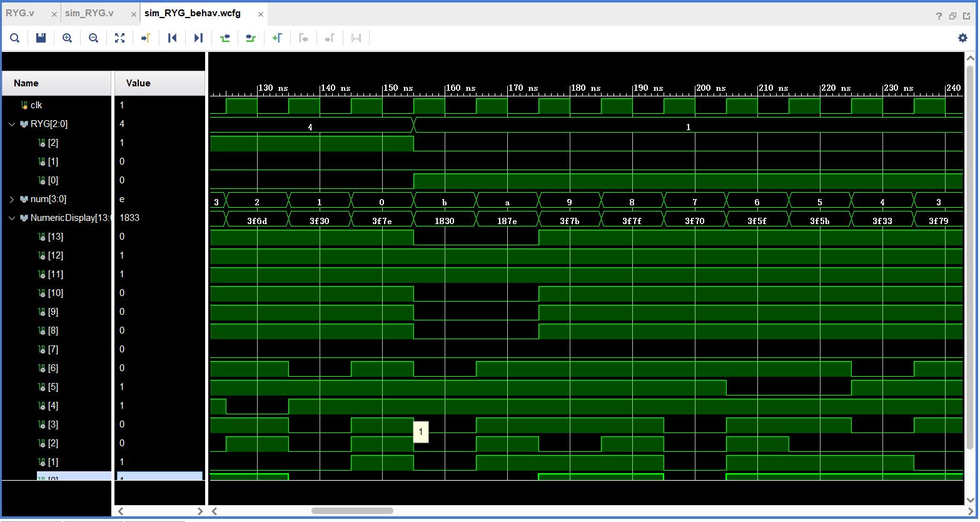Select bit [3] of NumericDisplay
This screenshot has width=980, height=522.
(x=53, y=424)
